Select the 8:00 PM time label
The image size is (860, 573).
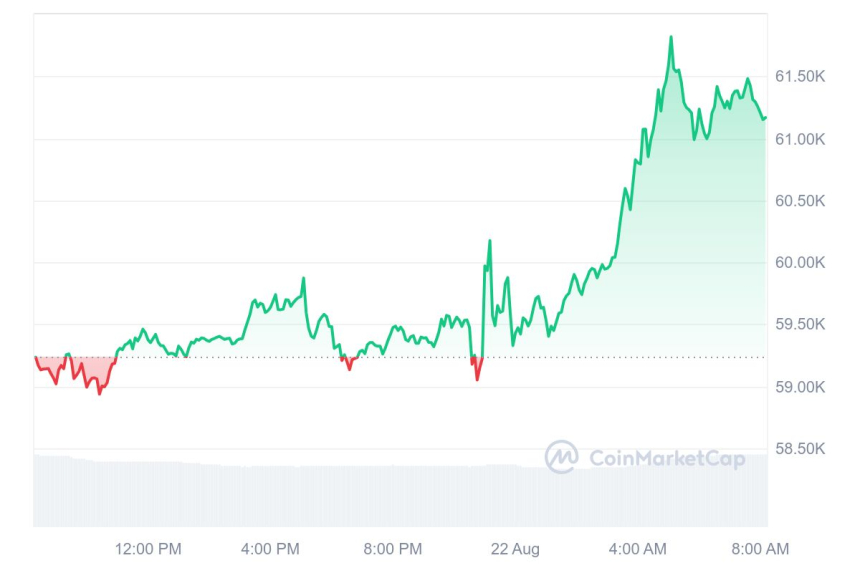point(392,548)
